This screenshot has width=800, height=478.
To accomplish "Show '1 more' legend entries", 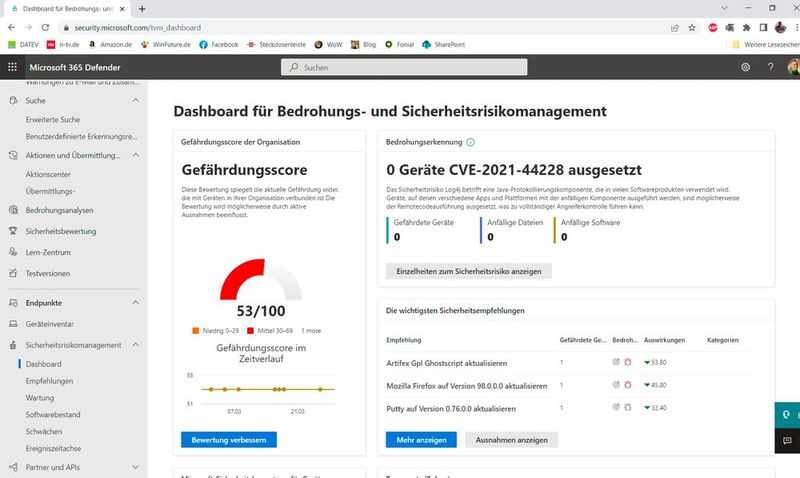I will point(311,331).
